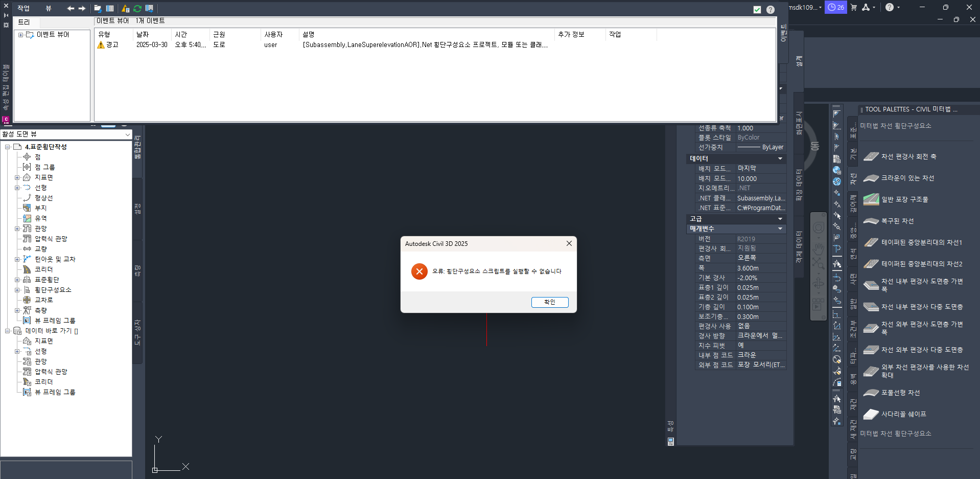Click the help icon in panorama header
980x479 pixels.
pyautogui.click(x=771, y=10)
